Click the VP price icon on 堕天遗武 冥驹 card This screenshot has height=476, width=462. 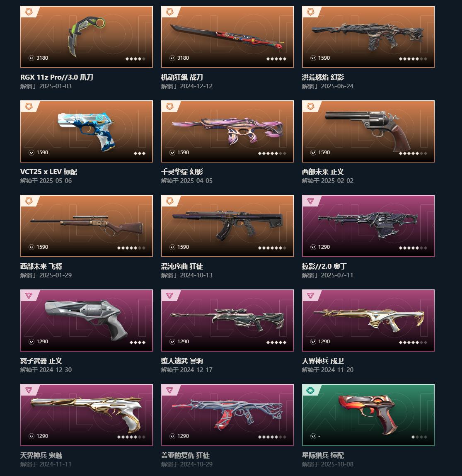[x=172, y=342]
